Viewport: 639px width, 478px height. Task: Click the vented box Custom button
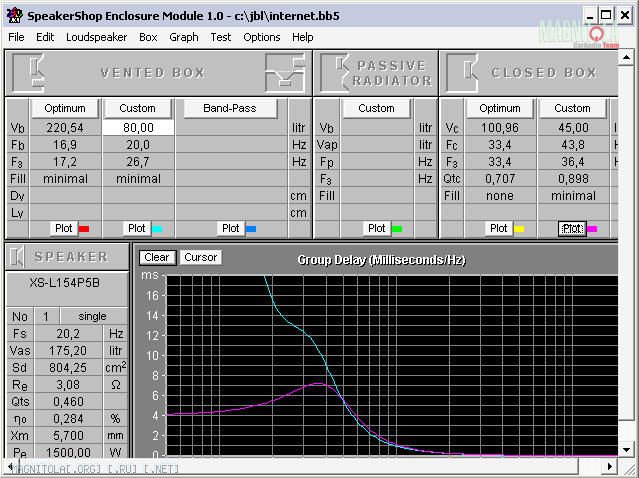pyautogui.click(x=137, y=108)
